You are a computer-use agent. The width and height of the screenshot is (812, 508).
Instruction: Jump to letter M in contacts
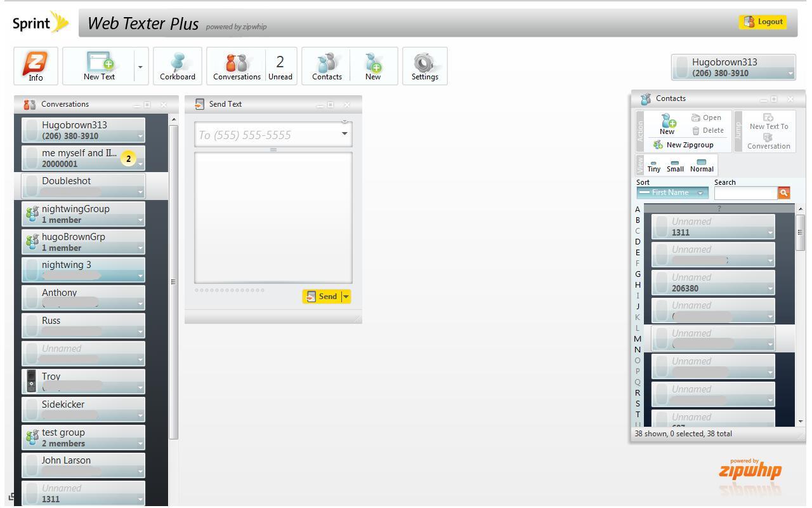638,338
